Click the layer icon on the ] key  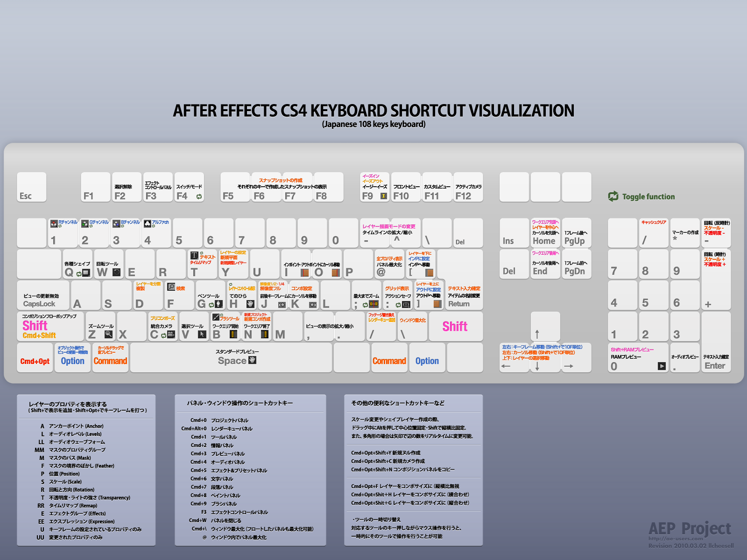click(x=437, y=304)
